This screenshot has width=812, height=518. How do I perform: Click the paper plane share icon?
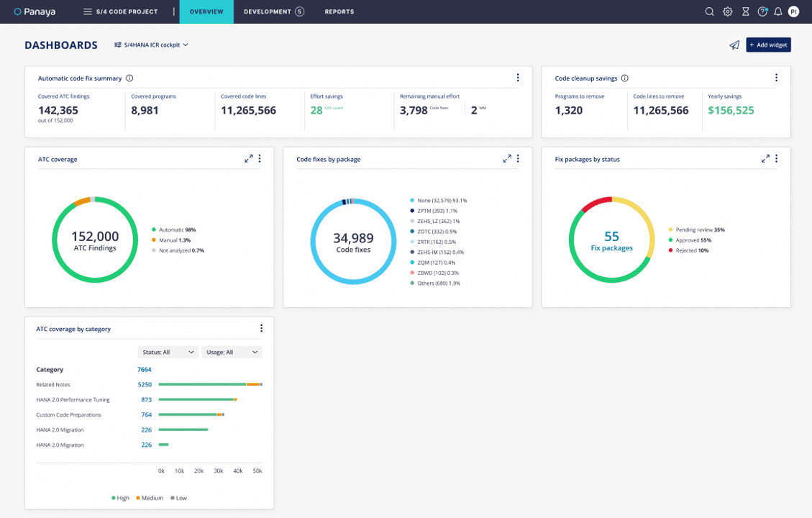click(734, 45)
